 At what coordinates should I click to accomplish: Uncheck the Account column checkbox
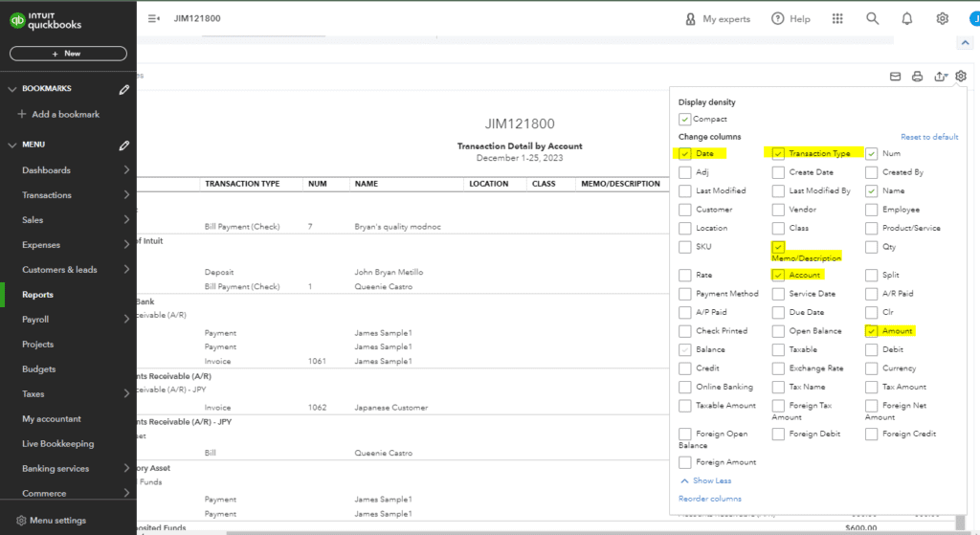778,275
